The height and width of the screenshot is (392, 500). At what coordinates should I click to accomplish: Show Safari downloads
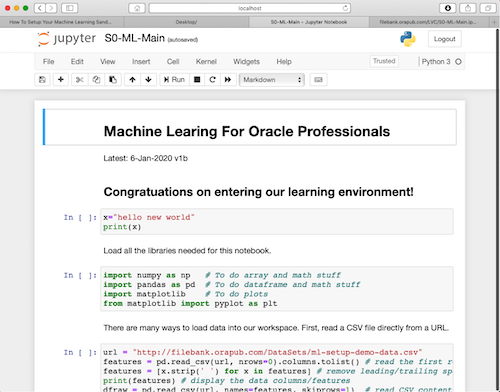(x=448, y=8)
